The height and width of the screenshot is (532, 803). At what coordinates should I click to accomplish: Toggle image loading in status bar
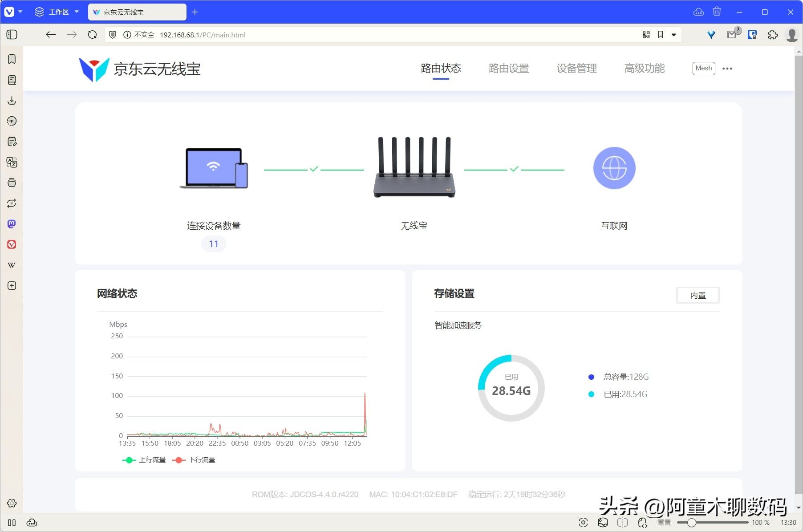tap(603, 522)
